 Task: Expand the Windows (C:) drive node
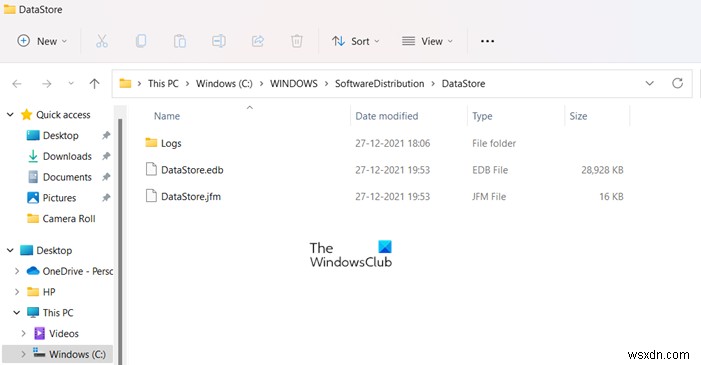click(x=23, y=354)
